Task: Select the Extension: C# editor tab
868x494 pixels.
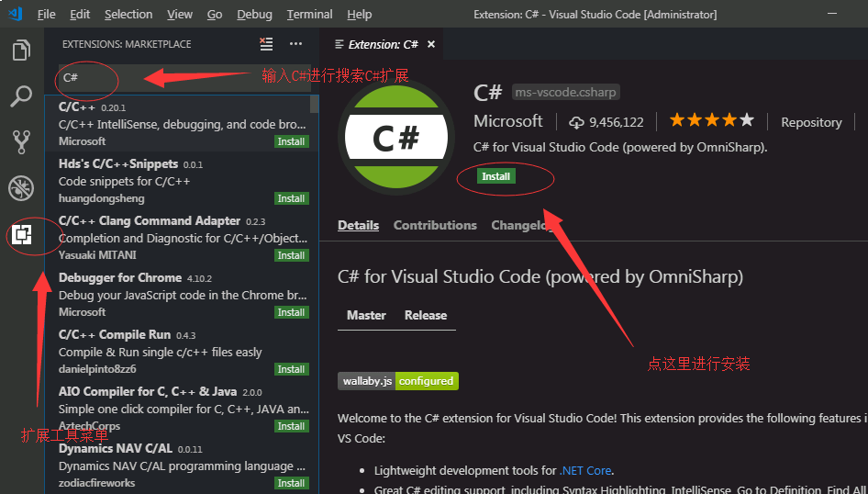Action: [382, 44]
